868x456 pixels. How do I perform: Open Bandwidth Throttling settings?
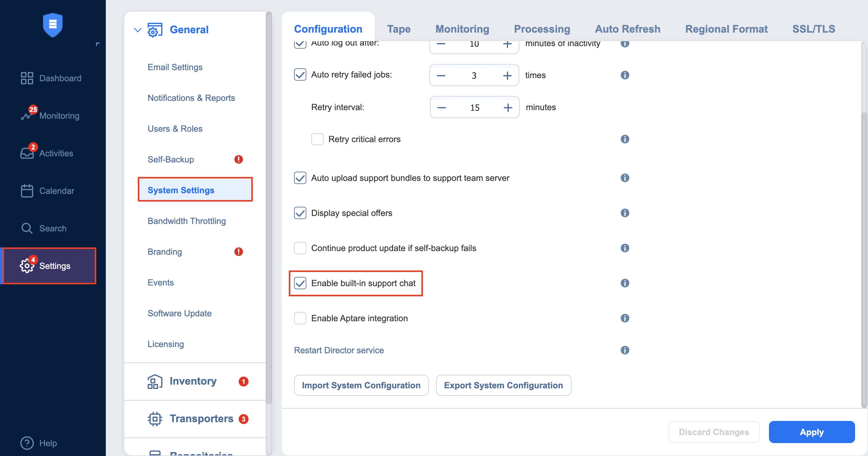pyautogui.click(x=186, y=221)
